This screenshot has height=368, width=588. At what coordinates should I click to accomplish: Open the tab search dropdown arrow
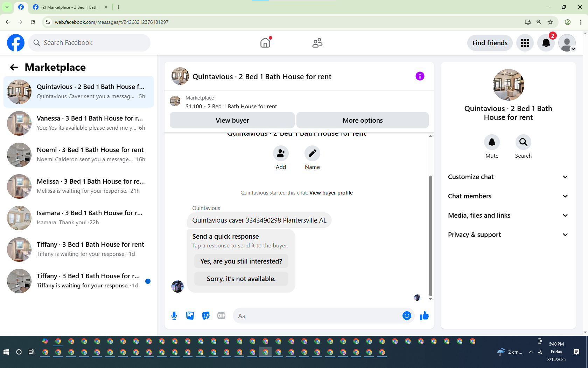click(7, 7)
